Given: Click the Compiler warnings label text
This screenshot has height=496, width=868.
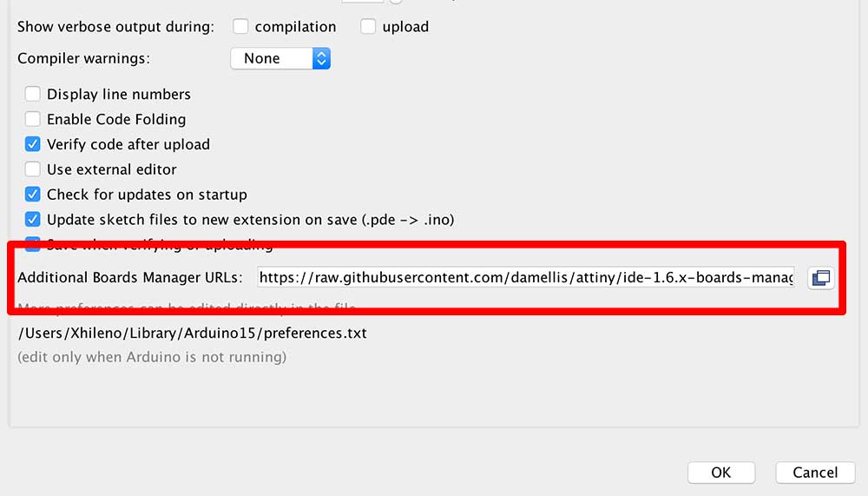Looking at the screenshot, I should [x=83, y=58].
